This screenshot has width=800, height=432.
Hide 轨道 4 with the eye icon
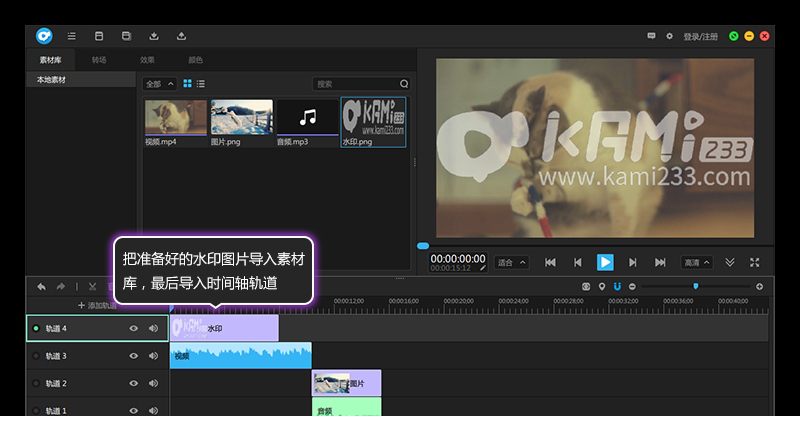(x=134, y=328)
